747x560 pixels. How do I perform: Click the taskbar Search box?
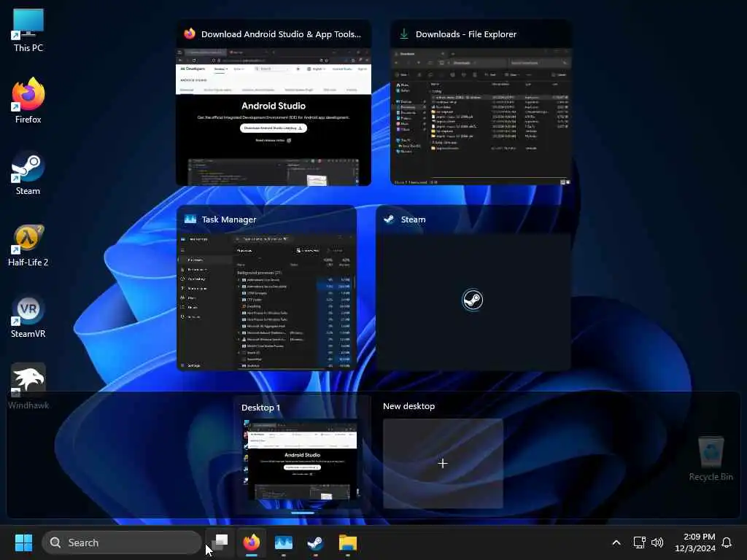122,542
